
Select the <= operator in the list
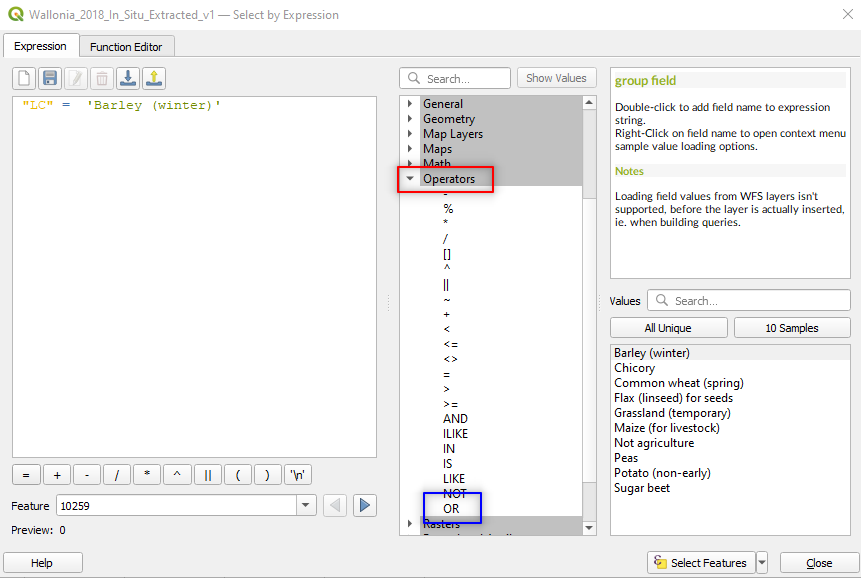450,344
